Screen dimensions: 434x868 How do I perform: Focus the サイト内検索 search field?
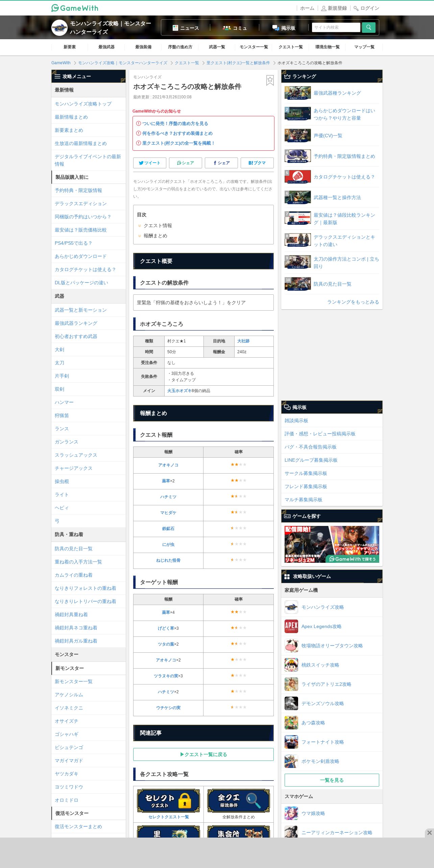coord(336,27)
